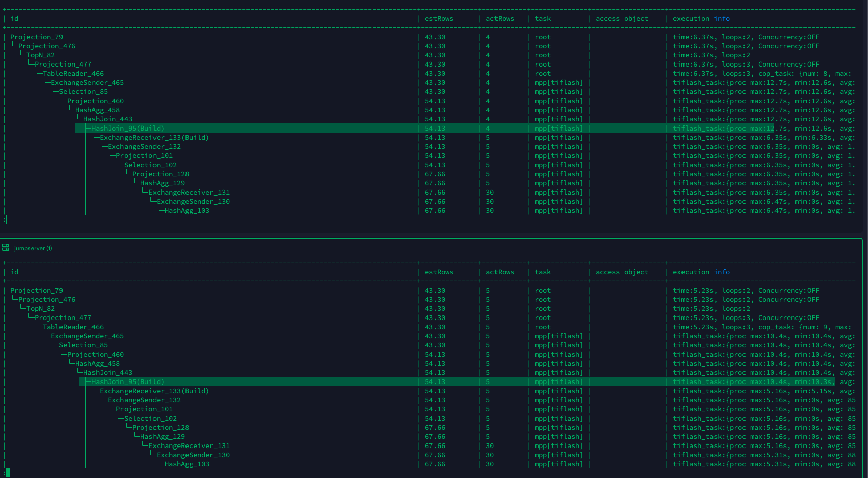The width and height of the screenshot is (868, 478).
Task: Select ExchangeReceiver_131 in the jumpserver pane plan
Action: click(x=189, y=446)
